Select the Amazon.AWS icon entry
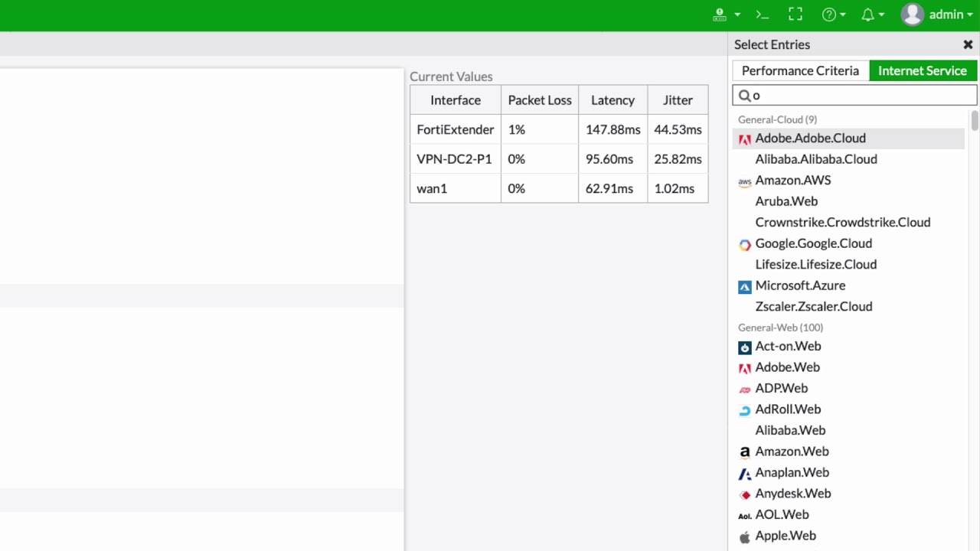980x551 pixels. coord(744,181)
